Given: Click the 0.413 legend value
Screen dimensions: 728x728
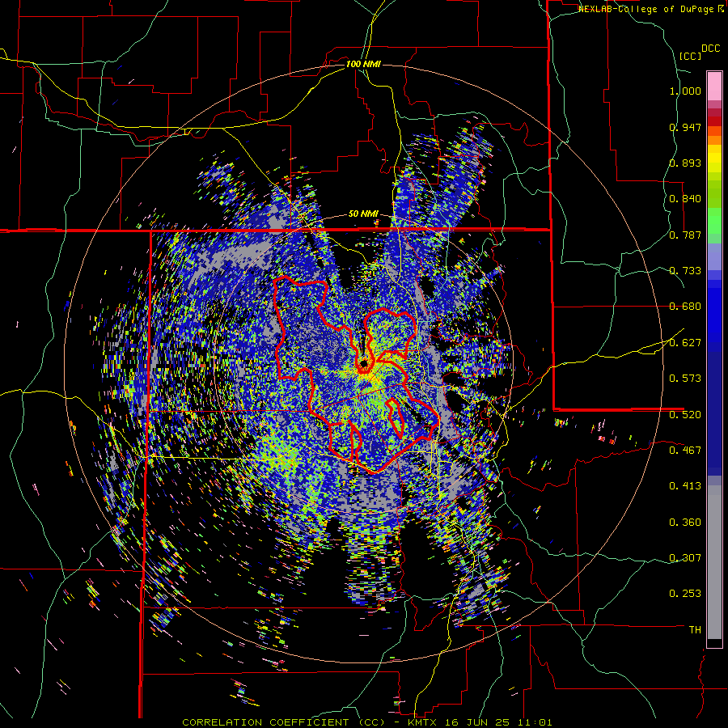Looking at the screenshot, I should tap(685, 486).
